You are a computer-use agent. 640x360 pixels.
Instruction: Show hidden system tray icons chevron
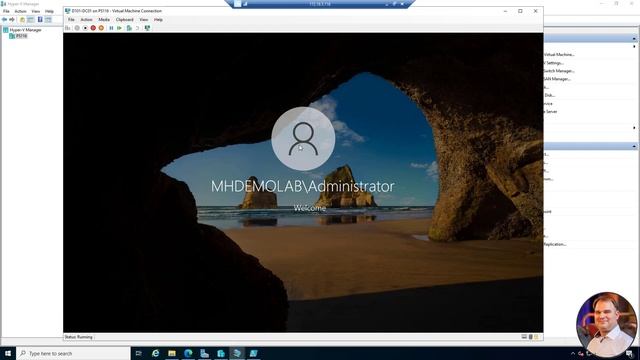[573, 354]
